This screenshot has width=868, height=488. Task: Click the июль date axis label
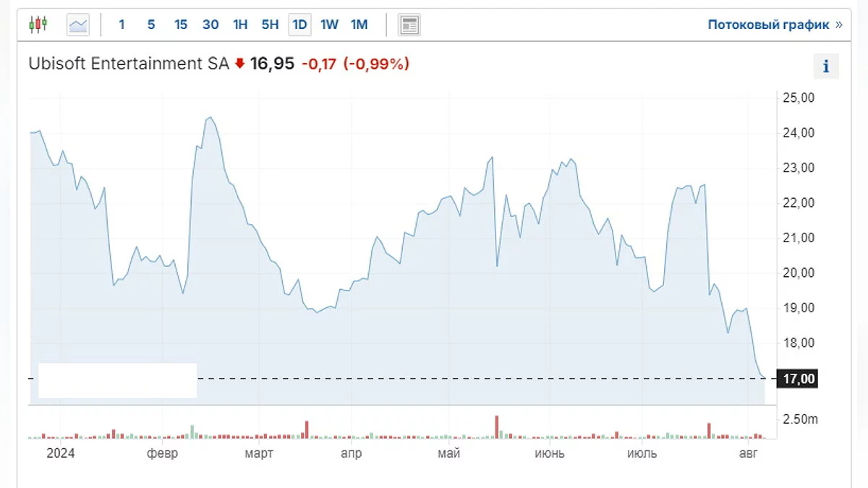(642, 453)
